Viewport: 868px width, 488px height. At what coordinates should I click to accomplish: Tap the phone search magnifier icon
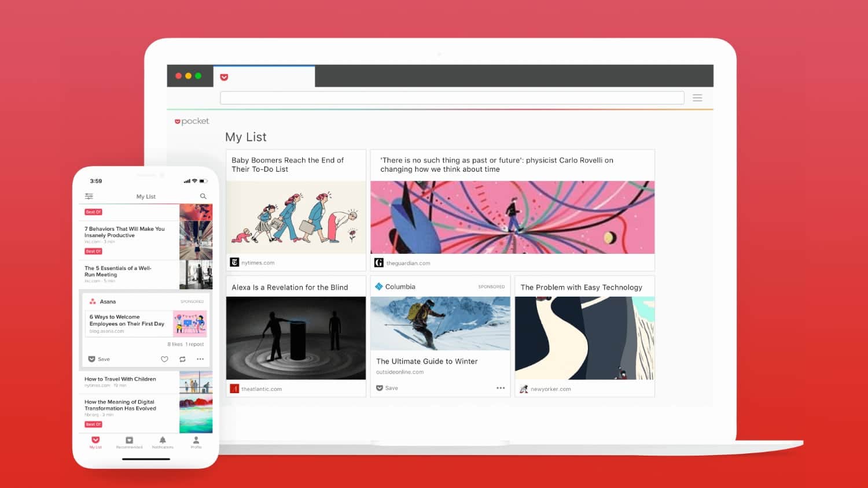(x=203, y=197)
